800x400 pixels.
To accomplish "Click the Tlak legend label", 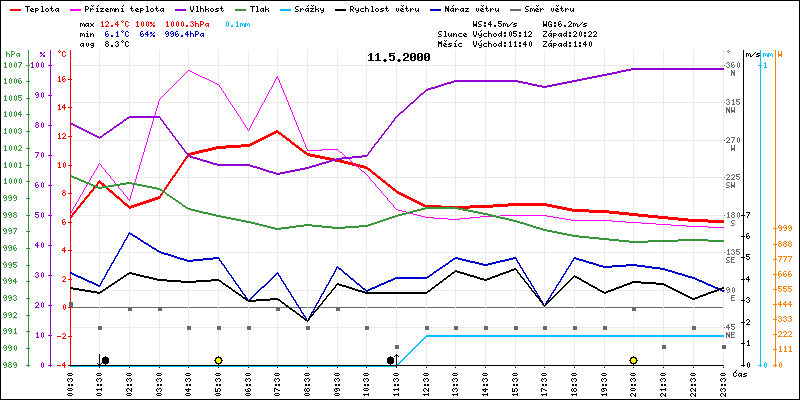I will [262, 7].
